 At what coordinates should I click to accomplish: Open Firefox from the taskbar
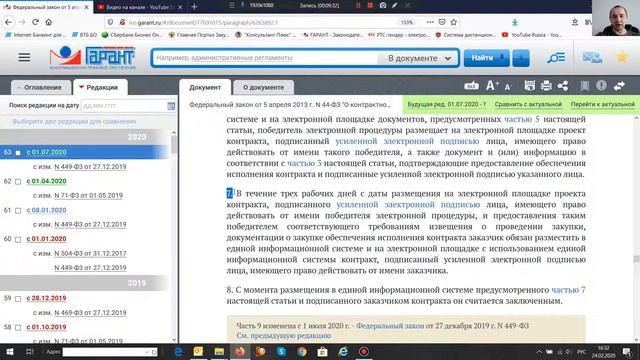coord(240,351)
